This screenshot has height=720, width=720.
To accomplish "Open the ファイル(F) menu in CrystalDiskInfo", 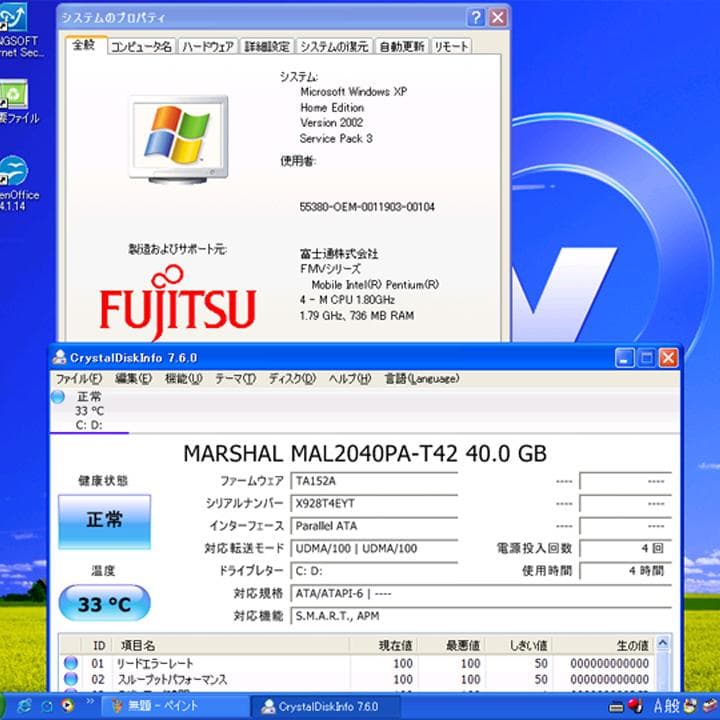I will [x=79, y=379].
